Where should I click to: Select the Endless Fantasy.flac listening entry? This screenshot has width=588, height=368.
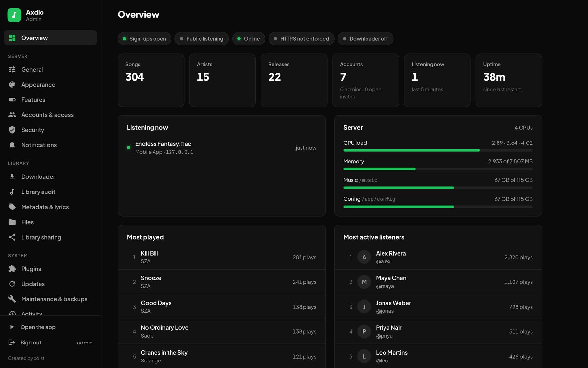click(221, 148)
